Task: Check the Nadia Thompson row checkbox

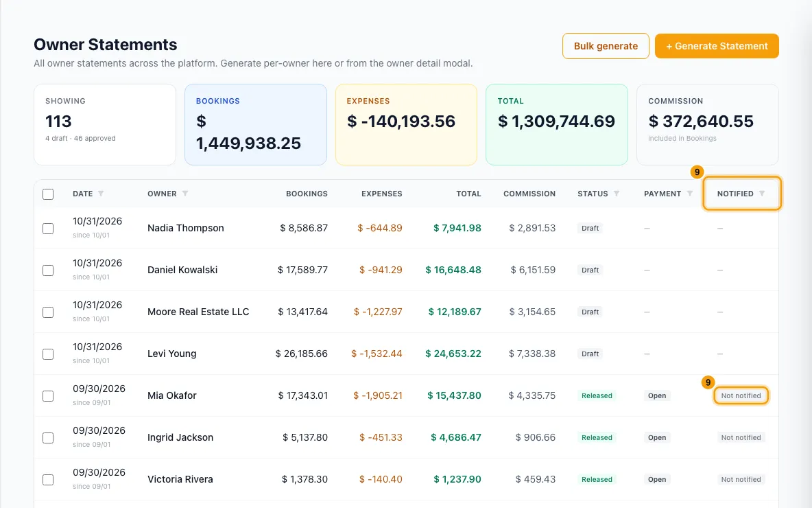Action: pyautogui.click(x=48, y=229)
